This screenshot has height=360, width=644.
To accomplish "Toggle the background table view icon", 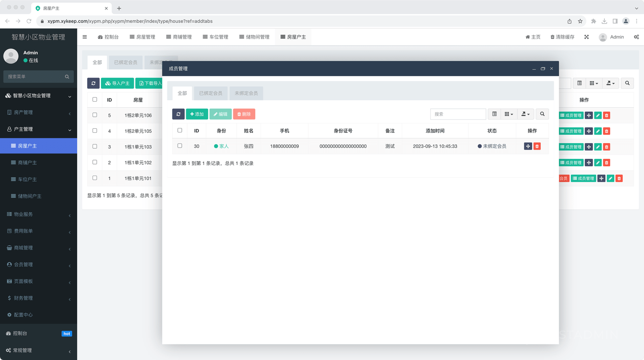I will click(x=579, y=83).
